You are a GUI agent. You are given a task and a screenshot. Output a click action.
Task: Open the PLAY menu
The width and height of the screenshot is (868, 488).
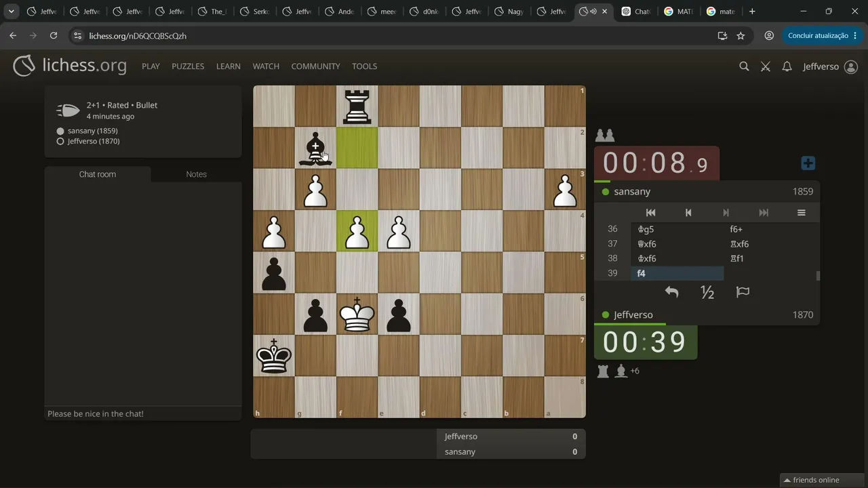[x=151, y=66]
